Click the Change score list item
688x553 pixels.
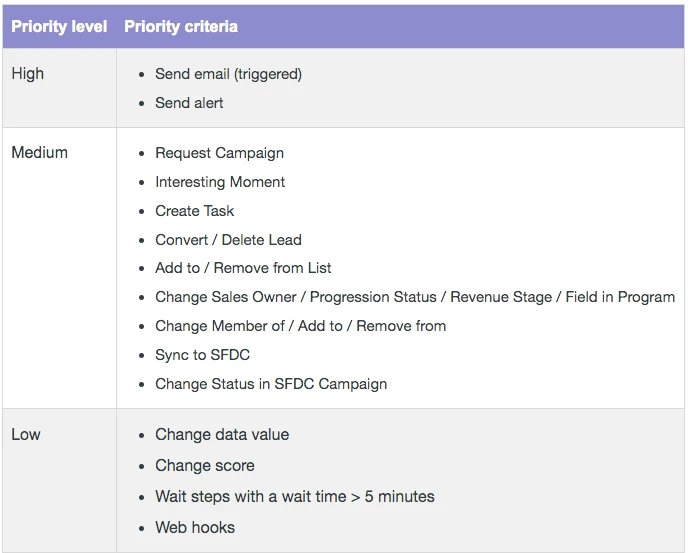point(204,465)
